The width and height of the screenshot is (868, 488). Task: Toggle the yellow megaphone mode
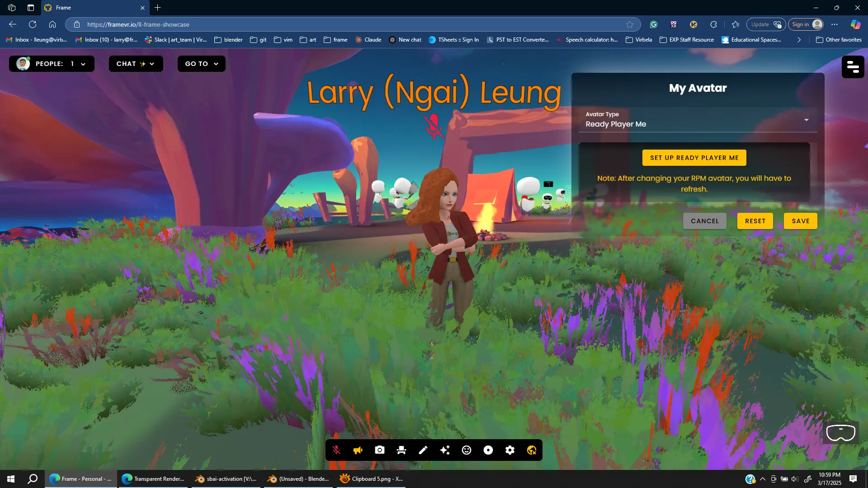[358, 450]
